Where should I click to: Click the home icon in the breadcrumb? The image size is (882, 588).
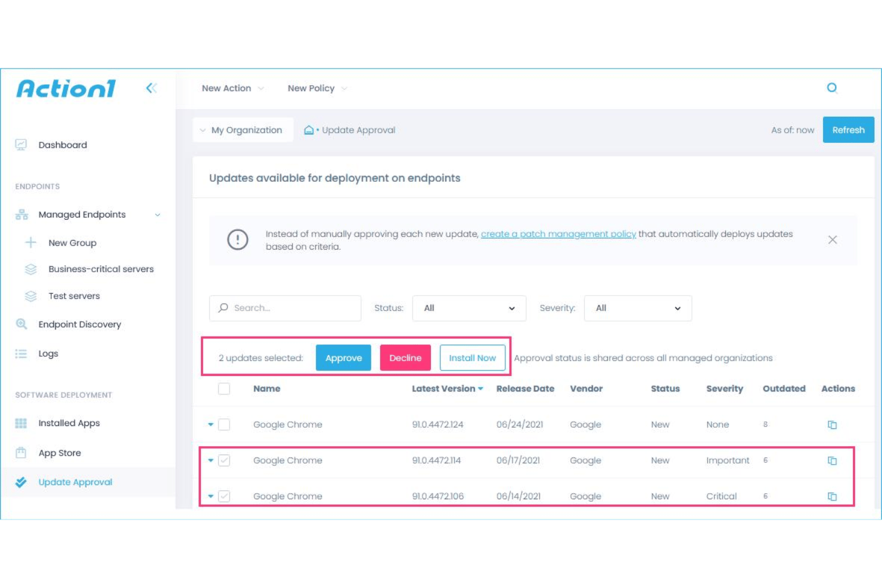(x=309, y=130)
